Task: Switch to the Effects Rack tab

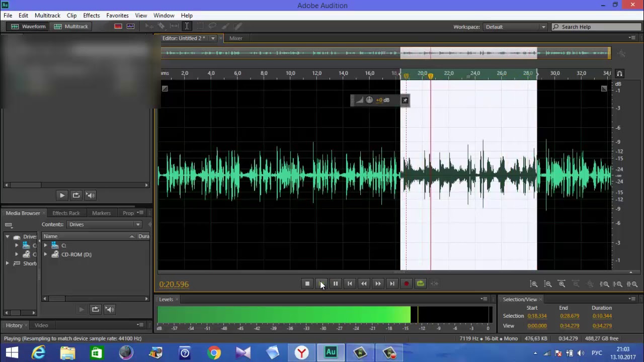Action: 66,213
